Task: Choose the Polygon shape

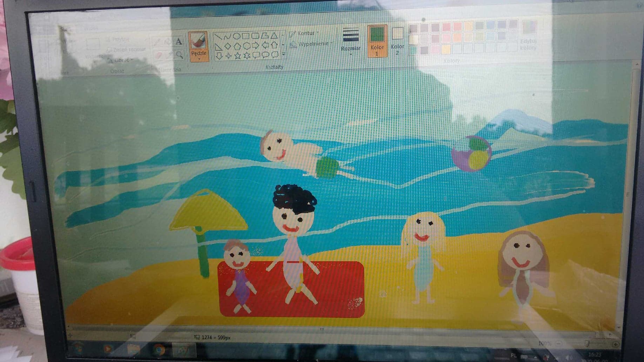Action: [x=264, y=35]
